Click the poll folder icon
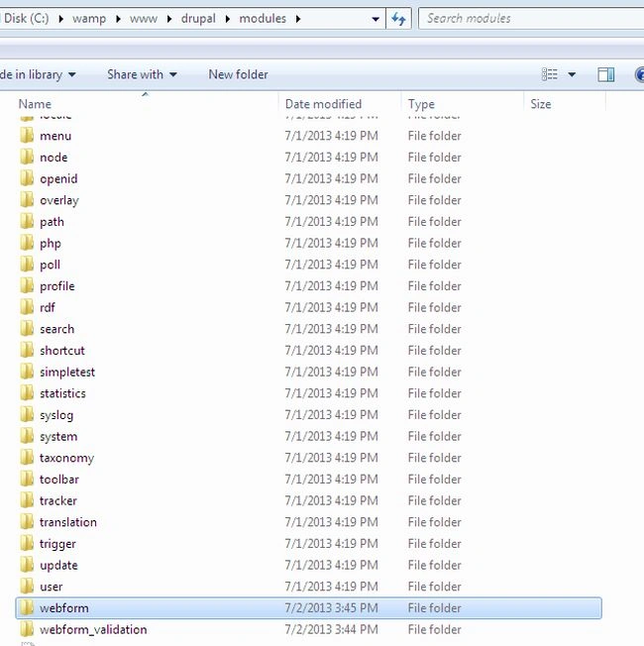The width and height of the screenshot is (644, 646). coord(27,265)
